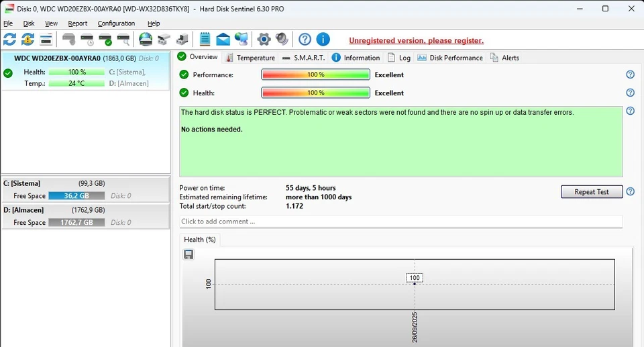This screenshot has width=644, height=347.
Task: Select the Health (%) graph tab
Action: 200,240
